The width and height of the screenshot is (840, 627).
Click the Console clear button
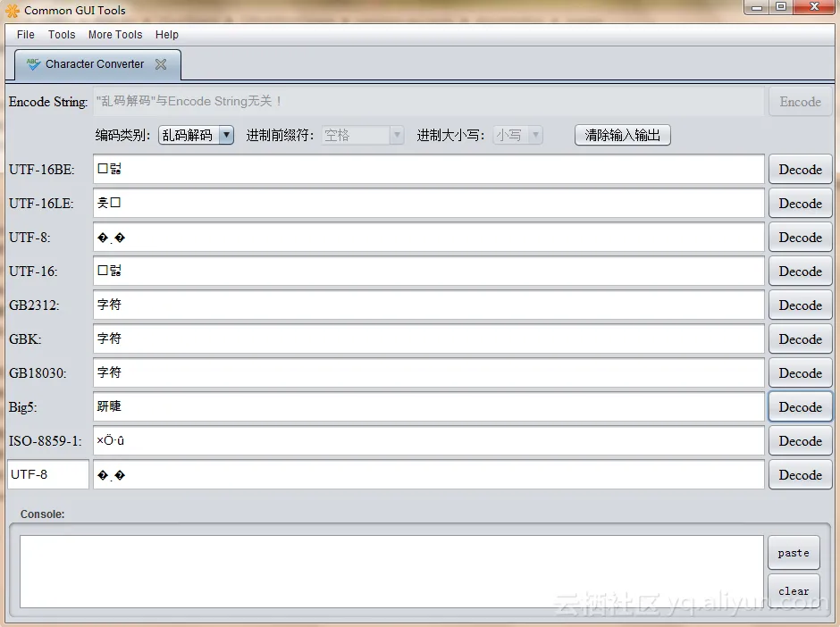point(794,591)
